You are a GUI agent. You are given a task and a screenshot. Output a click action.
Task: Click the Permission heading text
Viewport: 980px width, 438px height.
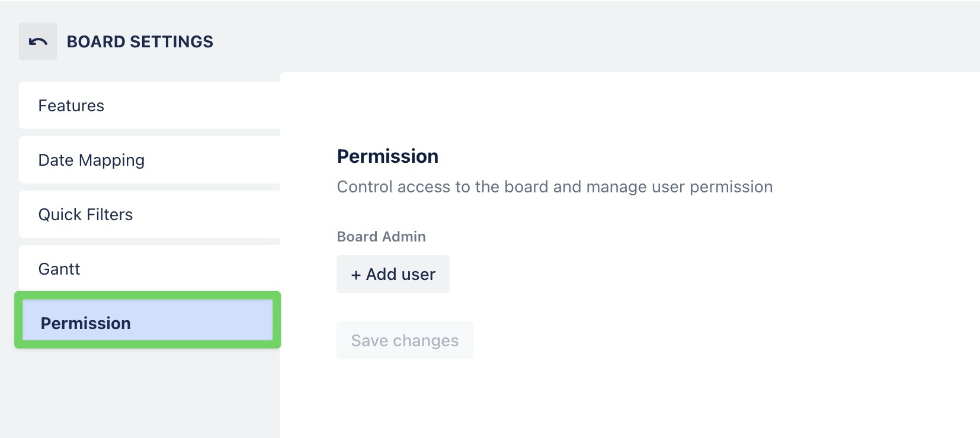pos(387,156)
